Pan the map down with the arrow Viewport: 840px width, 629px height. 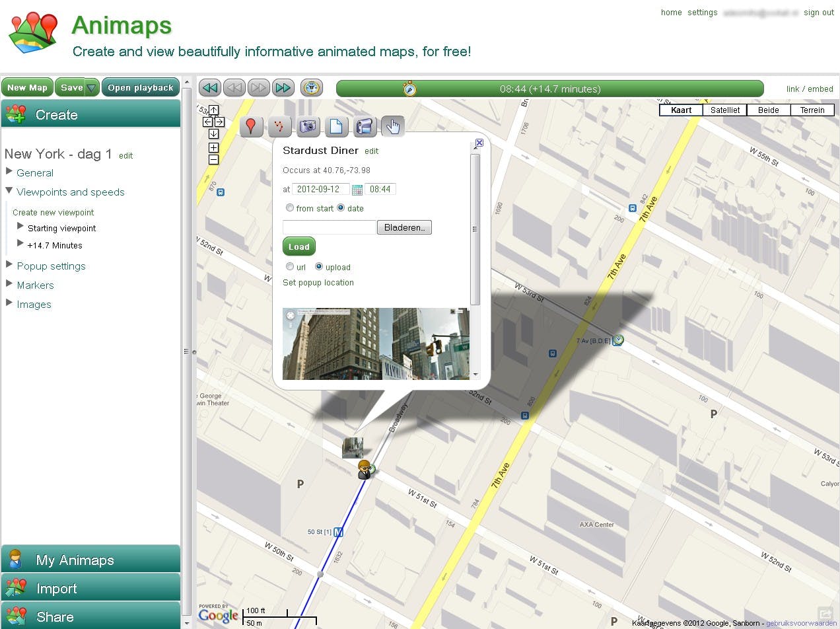[x=213, y=134]
